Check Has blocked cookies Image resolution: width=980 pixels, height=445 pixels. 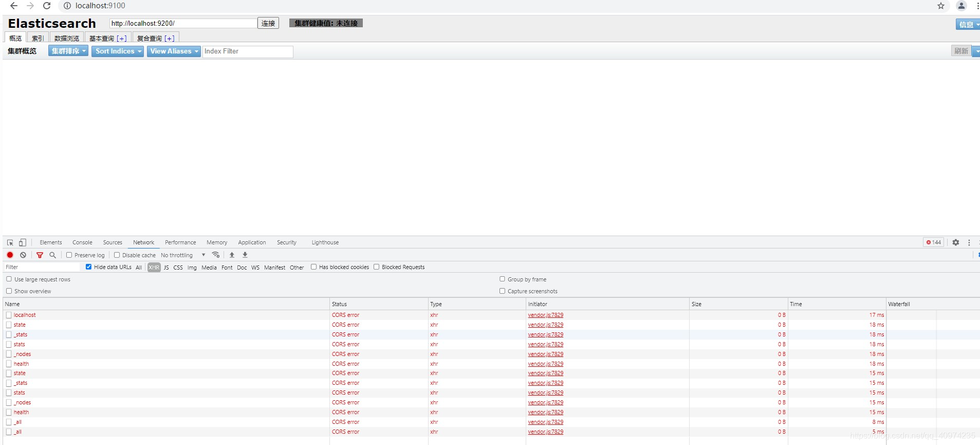313,266
